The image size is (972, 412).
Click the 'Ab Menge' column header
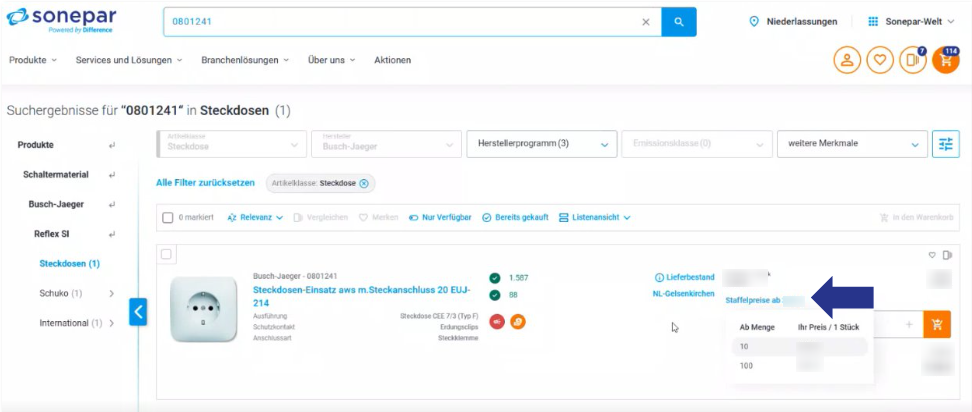point(757,327)
